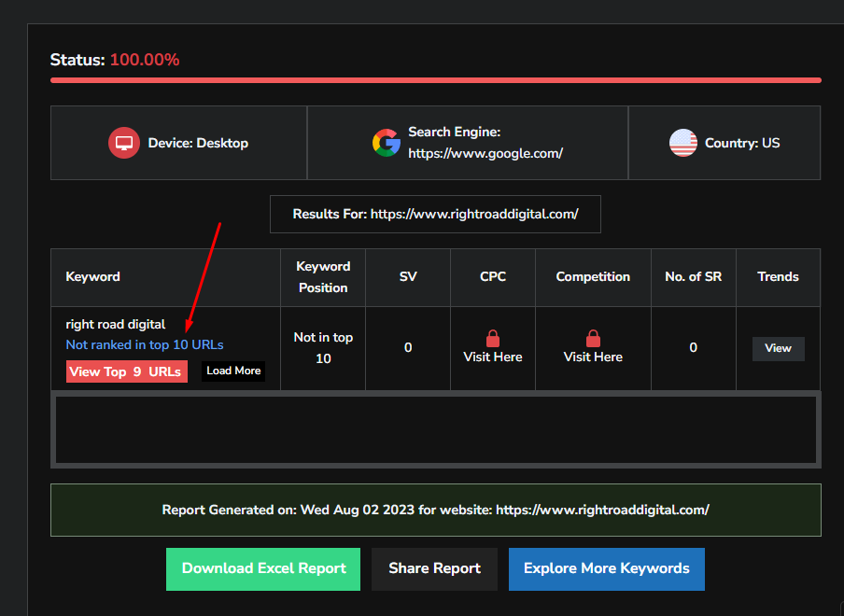Click the Results For rightroaddigital.com box
Viewport: 844px width, 616px height.
[435, 214]
